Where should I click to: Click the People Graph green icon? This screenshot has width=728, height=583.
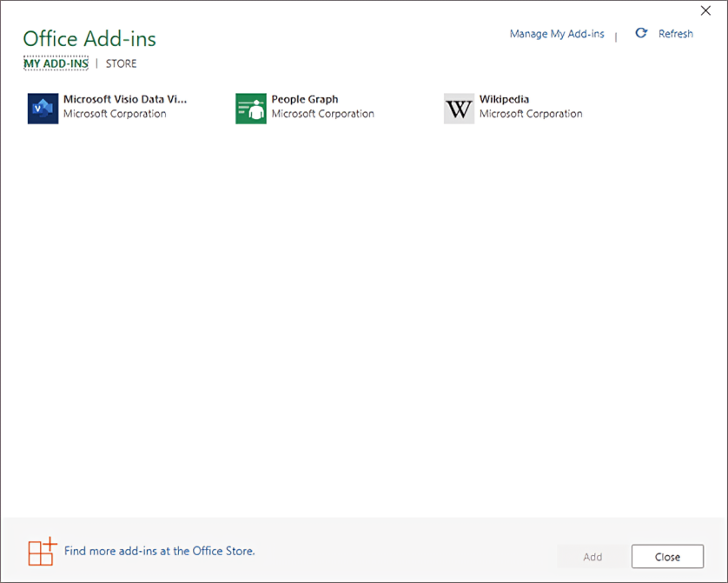[x=251, y=109]
